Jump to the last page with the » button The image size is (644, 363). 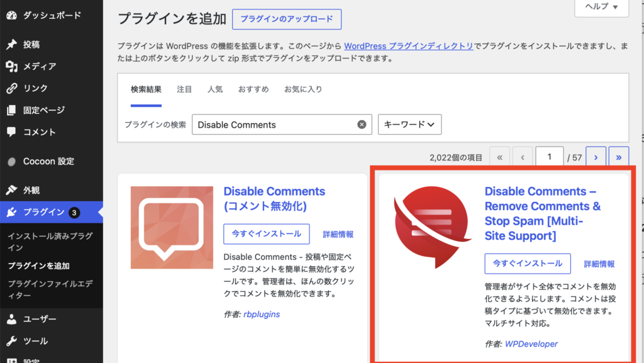619,157
